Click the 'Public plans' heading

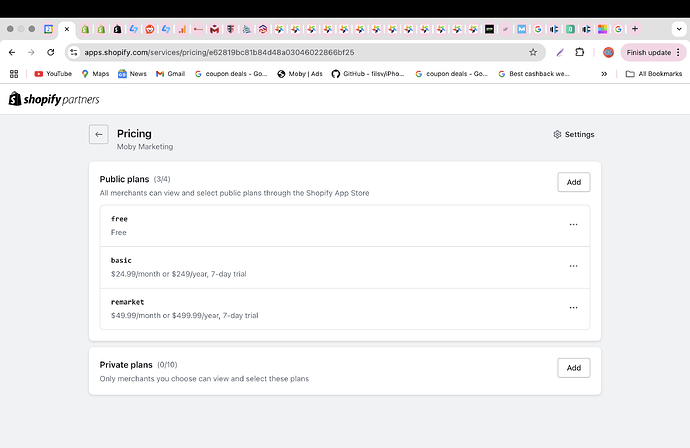pos(124,179)
